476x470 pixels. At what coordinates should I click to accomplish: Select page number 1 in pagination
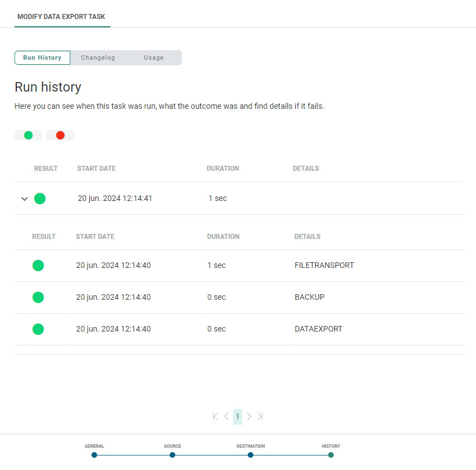tap(238, 416)
